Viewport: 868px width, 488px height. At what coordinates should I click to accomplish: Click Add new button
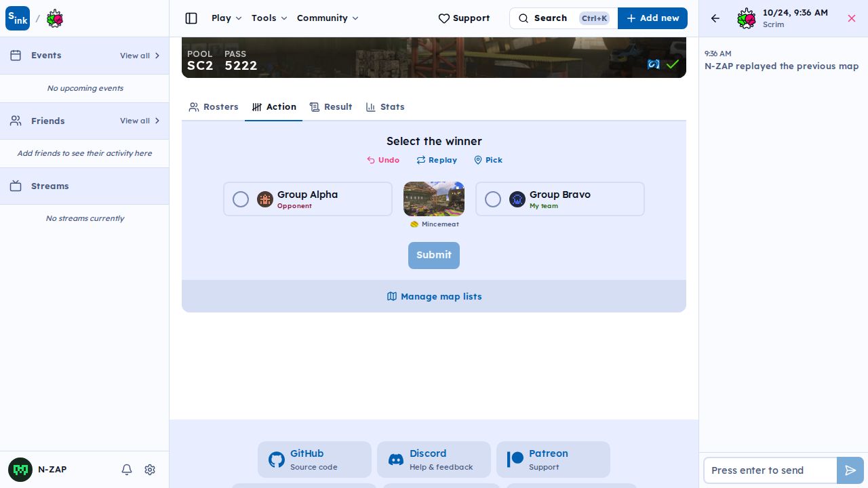point(652,18)
